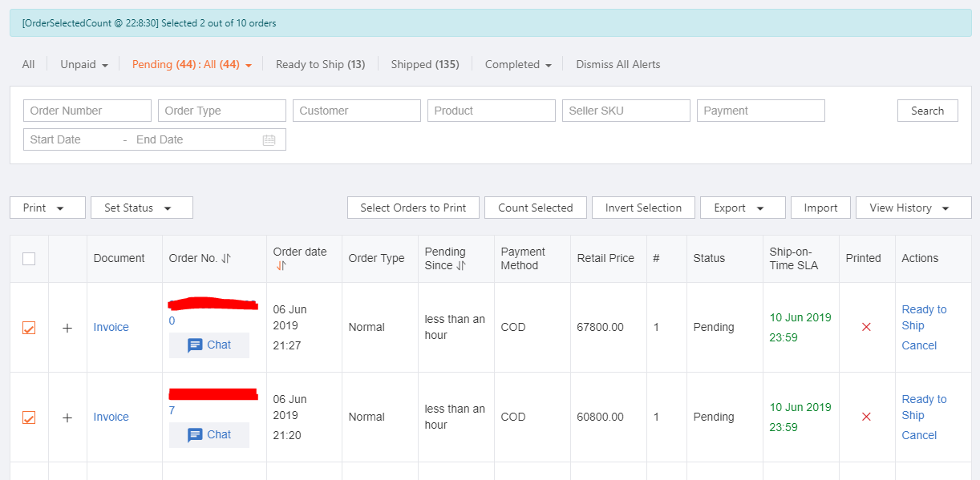The height and width of the screenshot is (480, 980).
Task: Open the Export dropdown menu
Action: point(742,207)
